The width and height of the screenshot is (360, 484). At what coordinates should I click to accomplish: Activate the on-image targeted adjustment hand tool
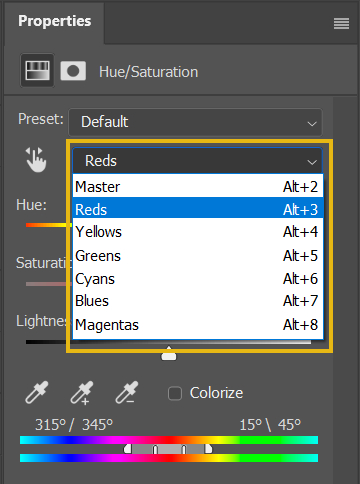point(36,160)
